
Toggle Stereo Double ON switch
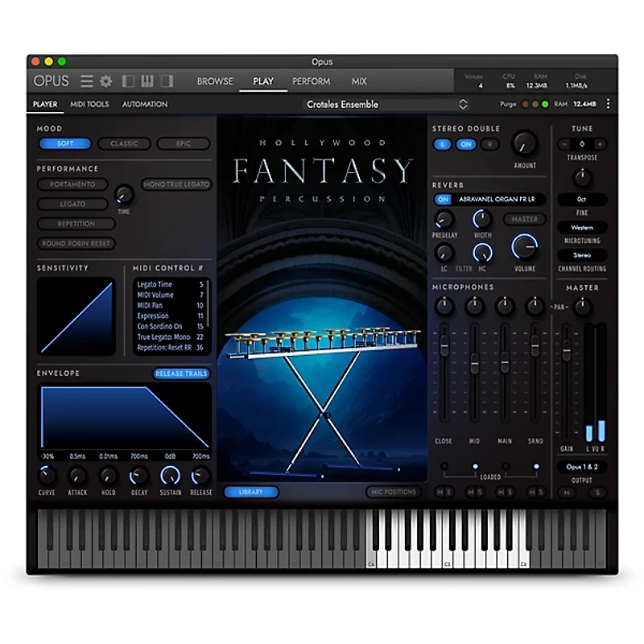coord(466,144)
